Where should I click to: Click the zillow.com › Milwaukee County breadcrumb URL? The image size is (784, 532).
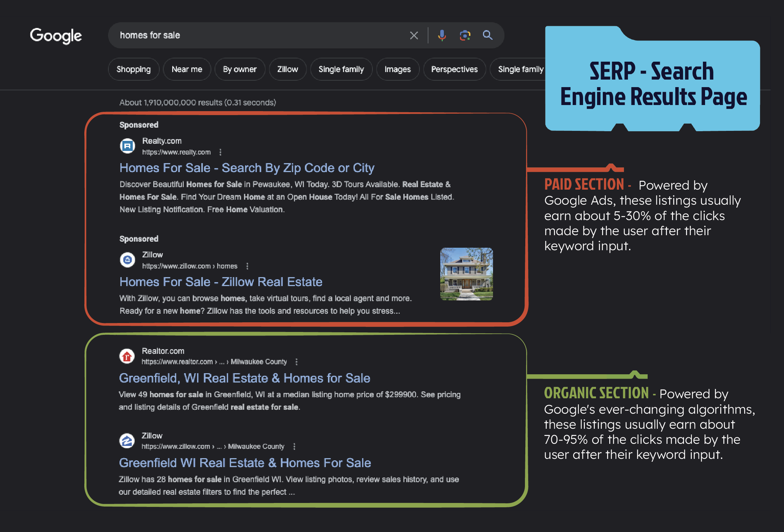213,446
